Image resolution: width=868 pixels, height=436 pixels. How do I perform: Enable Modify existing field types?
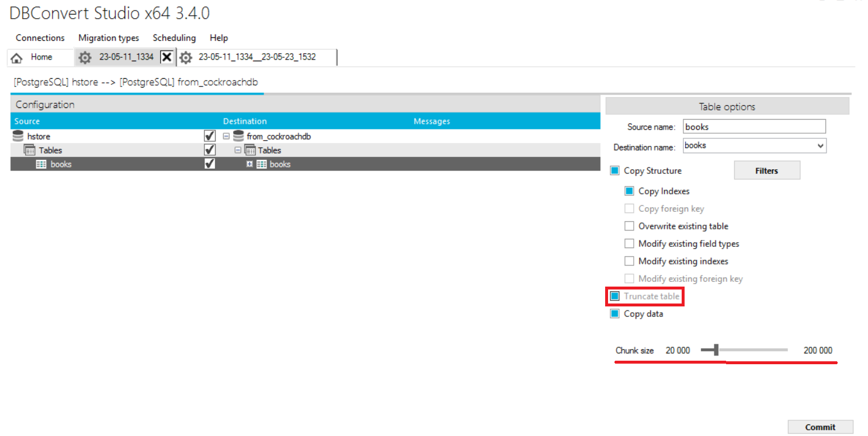point(629,243)
